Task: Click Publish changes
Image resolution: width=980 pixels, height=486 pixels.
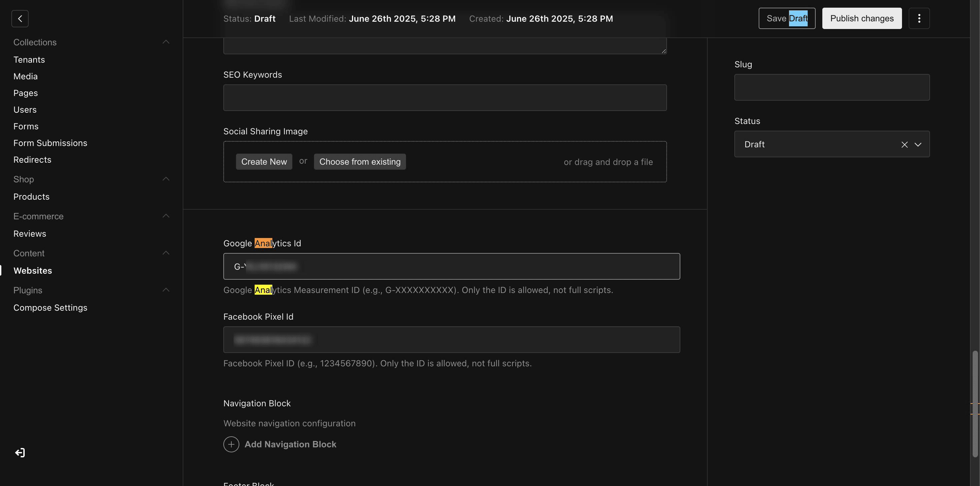Action: click(x=862, y=18)
